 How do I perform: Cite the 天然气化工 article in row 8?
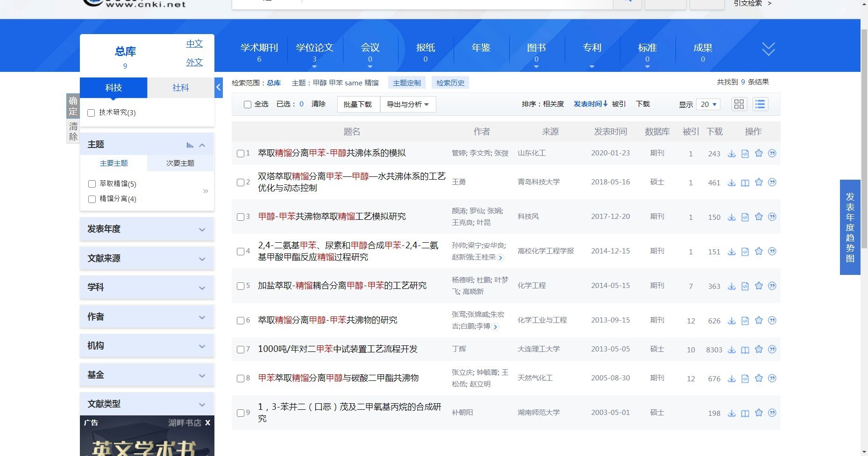click(x=772, y=378)
